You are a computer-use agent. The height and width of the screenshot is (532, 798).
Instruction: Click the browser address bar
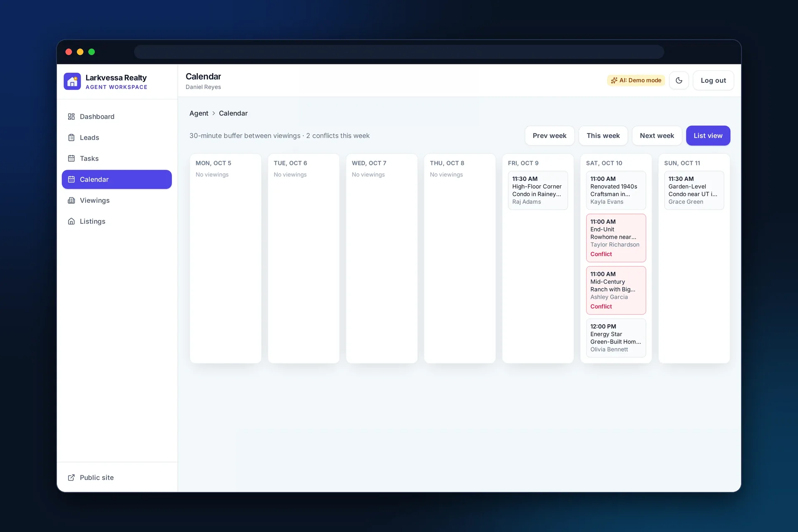coord(399,52)
